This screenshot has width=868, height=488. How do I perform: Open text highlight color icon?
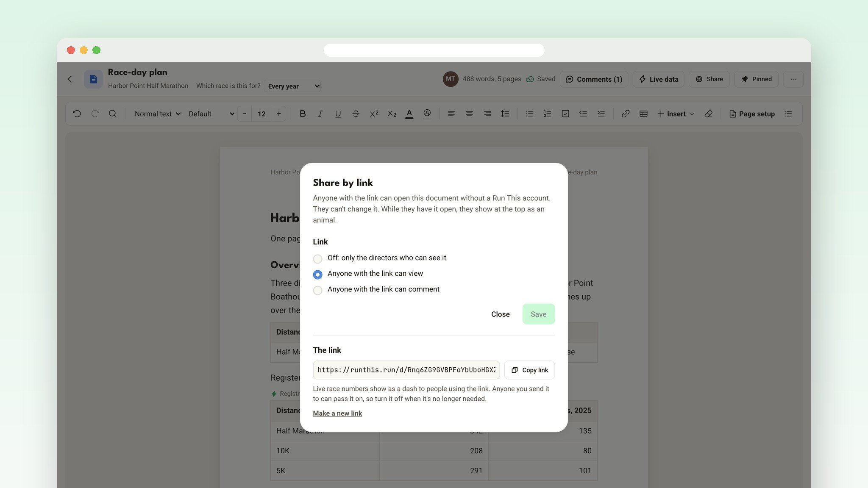click(x=427, y=114)
